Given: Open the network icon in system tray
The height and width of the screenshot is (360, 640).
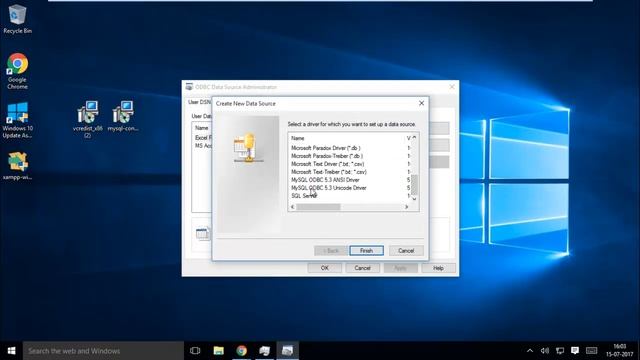Looking at the screenshot, I should pyautogui.click(x=560, y=351).
